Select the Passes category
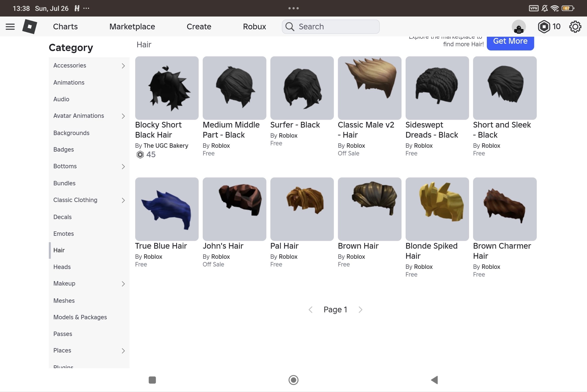 [89, 334]
